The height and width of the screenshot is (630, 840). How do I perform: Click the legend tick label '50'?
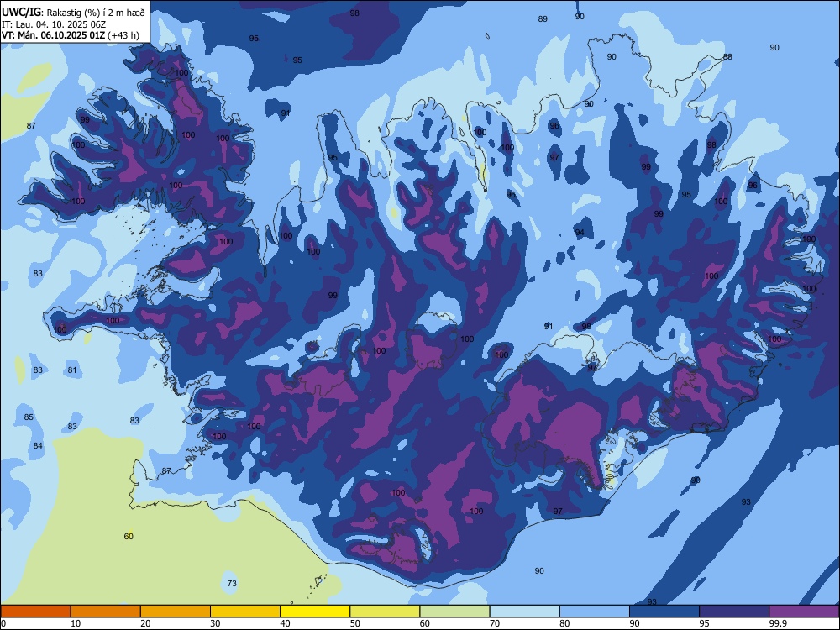point(354,623)
